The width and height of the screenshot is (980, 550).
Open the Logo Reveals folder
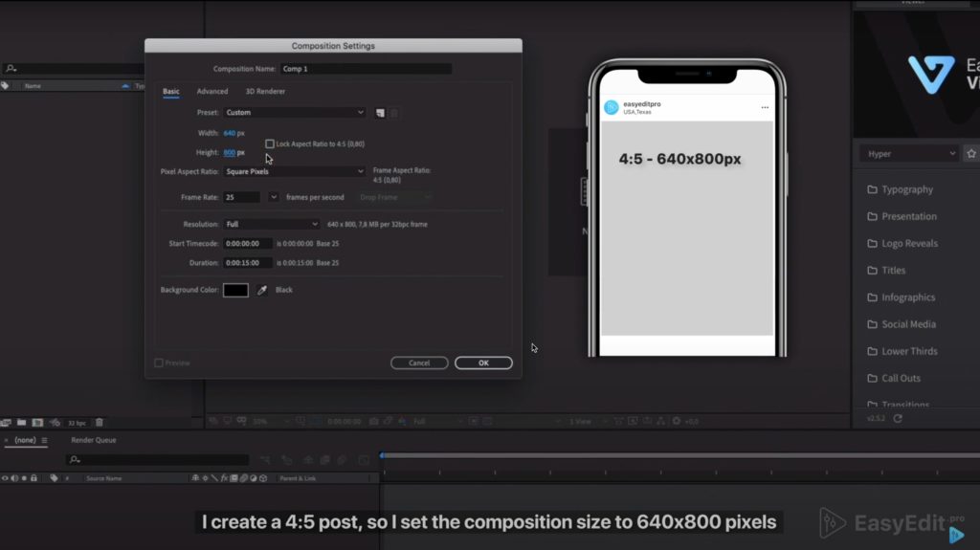902,243
